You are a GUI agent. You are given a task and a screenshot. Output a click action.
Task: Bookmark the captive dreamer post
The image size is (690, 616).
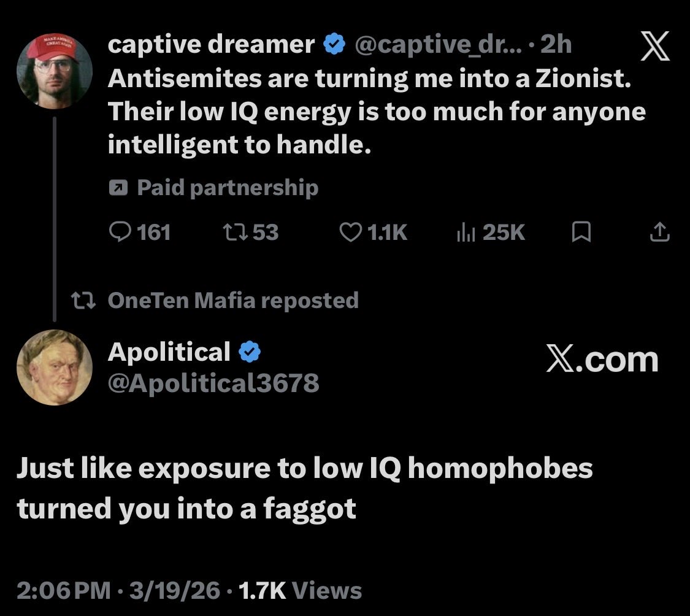(581, 232)
